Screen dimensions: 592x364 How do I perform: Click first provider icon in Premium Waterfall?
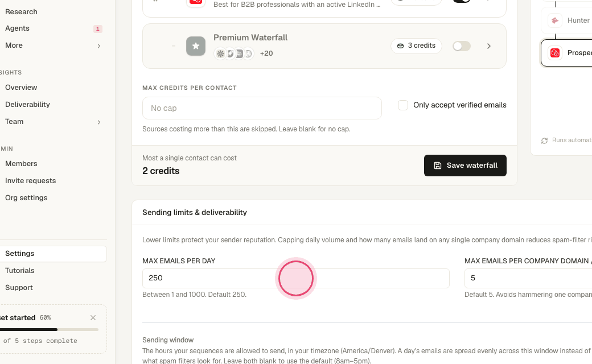click(x=220, y=53)
